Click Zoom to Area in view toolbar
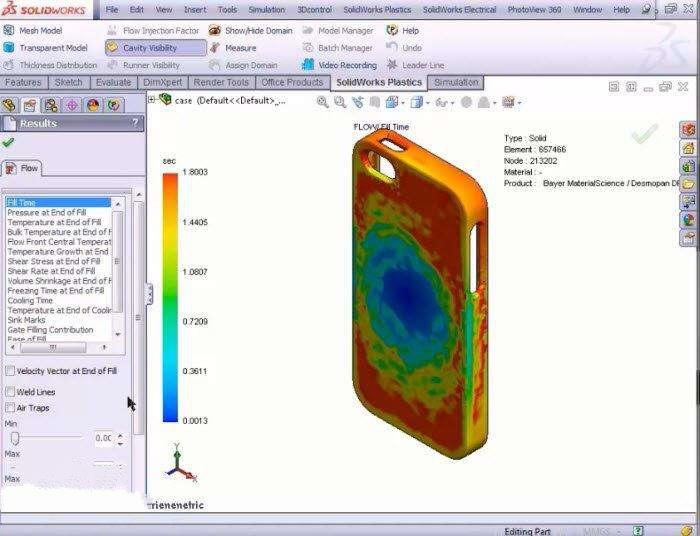The width and height of the screenshot is (700, 536). tap(340, 102)
